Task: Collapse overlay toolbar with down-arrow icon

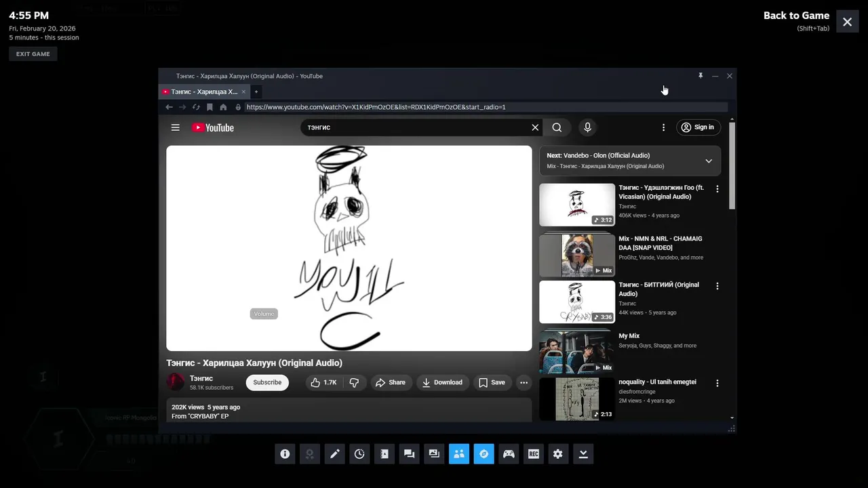Action: click(x=583, y=454)
